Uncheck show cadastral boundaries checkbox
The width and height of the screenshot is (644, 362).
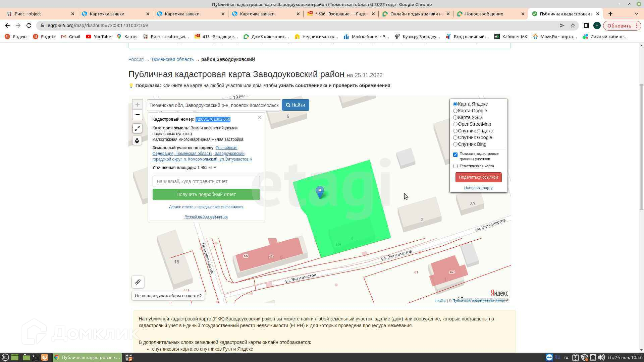click(x=455, y=155)
